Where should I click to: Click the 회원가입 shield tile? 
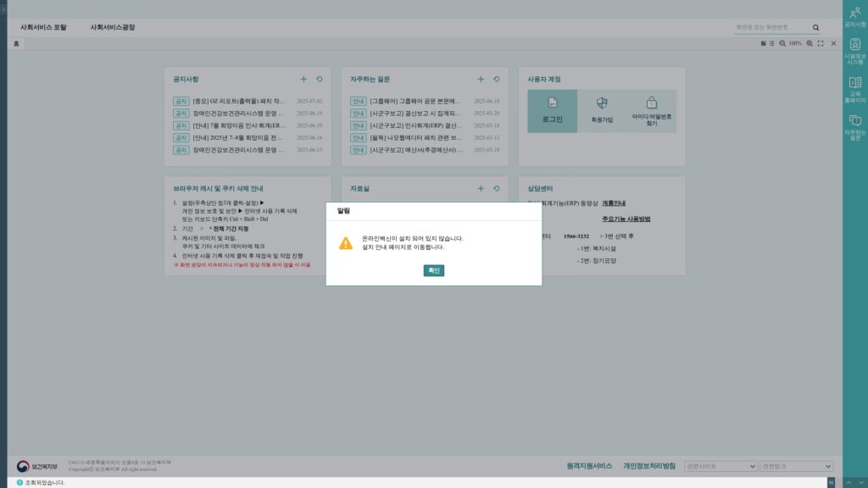click(x=602, y=111)
